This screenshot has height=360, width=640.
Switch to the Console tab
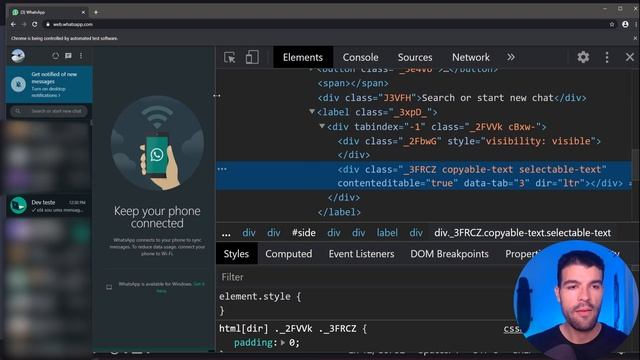(360, 57)
